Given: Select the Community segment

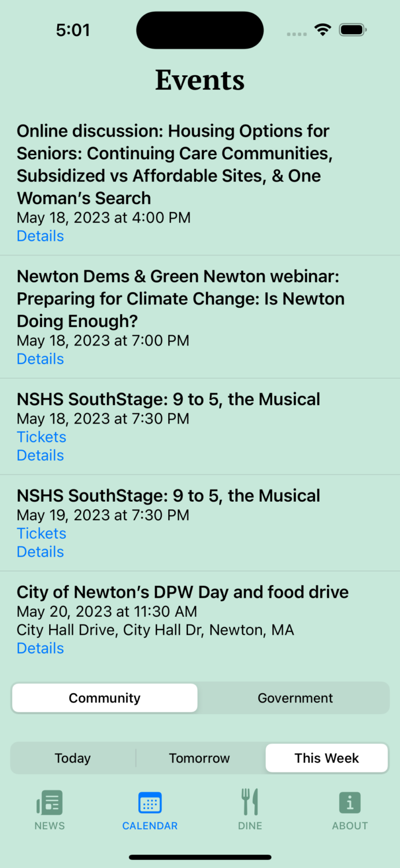Looking at the screenshot, I should [x=105, y=698].
